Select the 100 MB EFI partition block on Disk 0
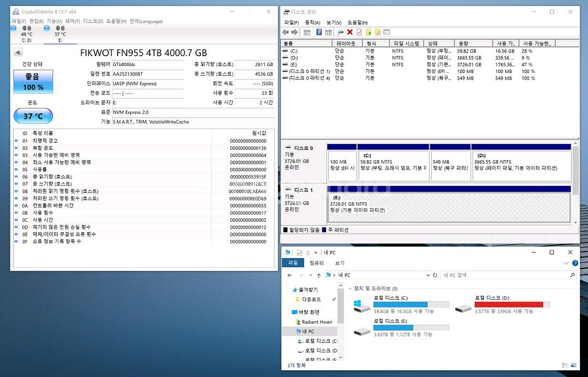 pyautogui.click(x=341, y=162)
